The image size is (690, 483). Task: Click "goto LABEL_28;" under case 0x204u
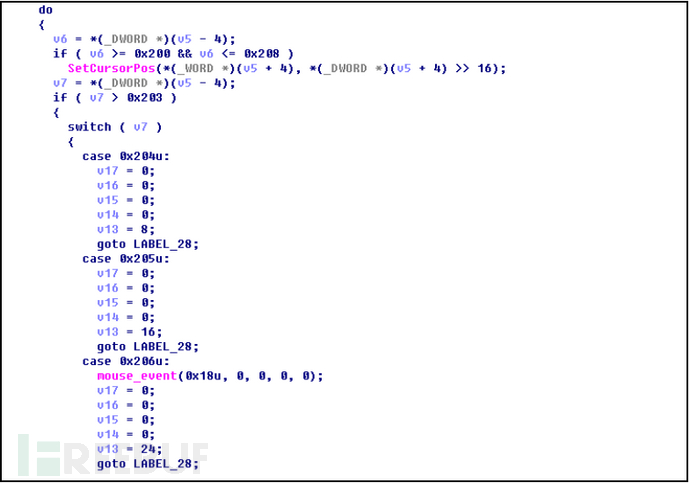(x=148, y=244)
